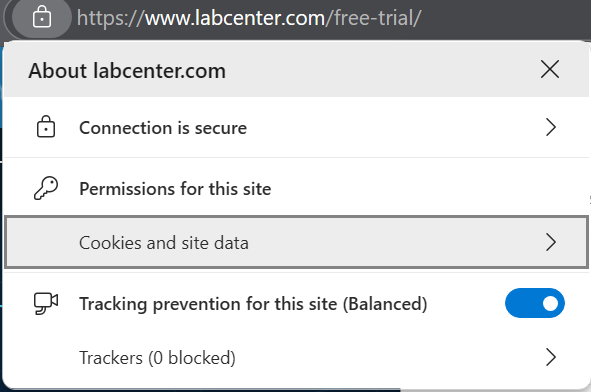The width and height of the screenshot is (591, 392).
Task: Click the tracking prevention camera icon
Action: coord(46,303)
